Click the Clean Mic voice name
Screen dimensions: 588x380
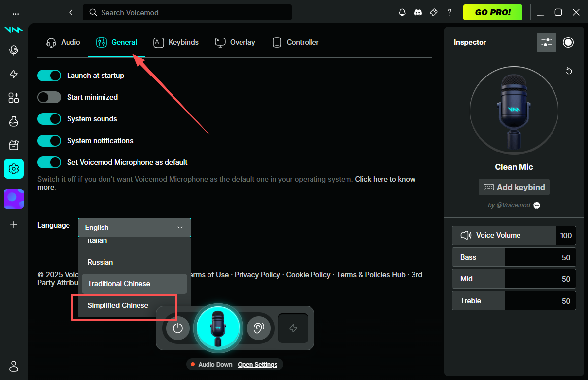click(514, 167)
